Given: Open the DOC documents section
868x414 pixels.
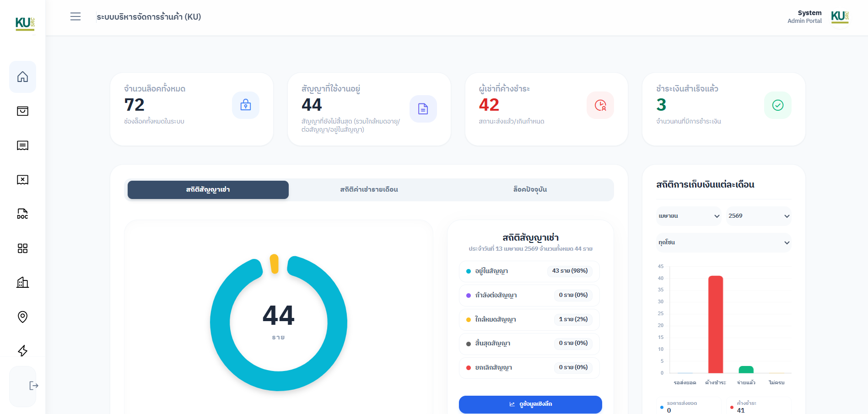Looking at the screenshot, I should (x=22, y=214).
